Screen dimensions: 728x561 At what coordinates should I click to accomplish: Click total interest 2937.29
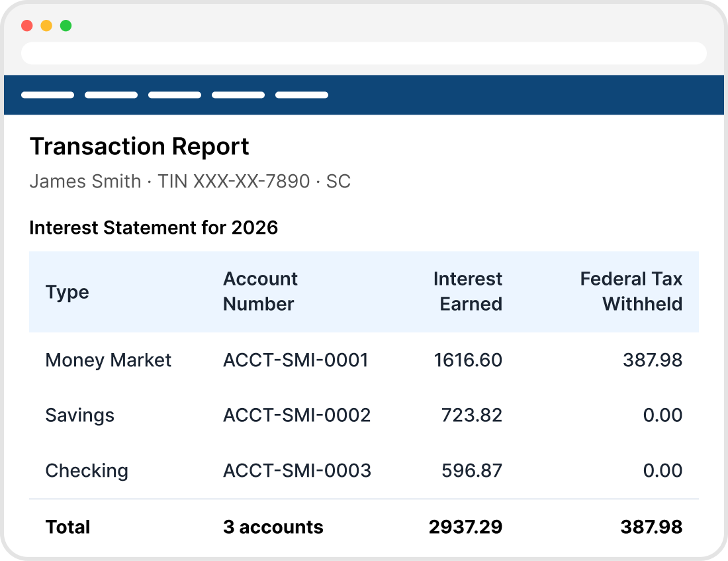466,527
